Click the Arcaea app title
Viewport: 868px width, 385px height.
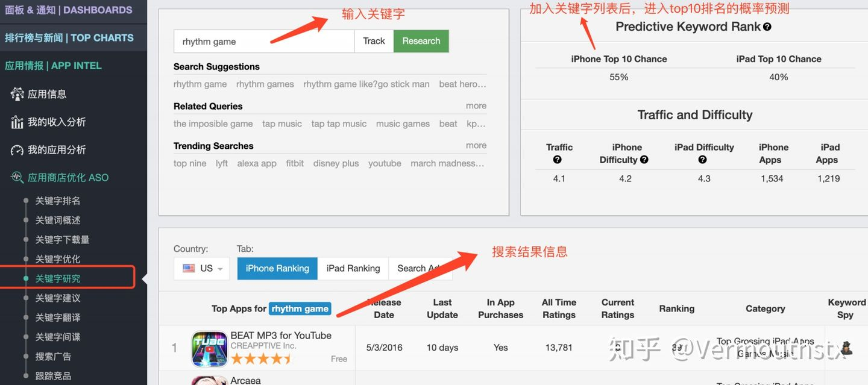click(245, 381)
